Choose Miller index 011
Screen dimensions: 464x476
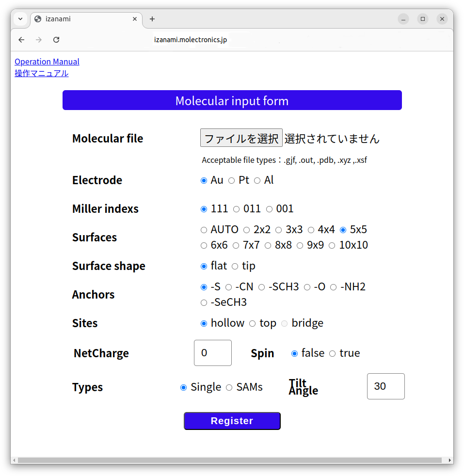pos(236,209)
